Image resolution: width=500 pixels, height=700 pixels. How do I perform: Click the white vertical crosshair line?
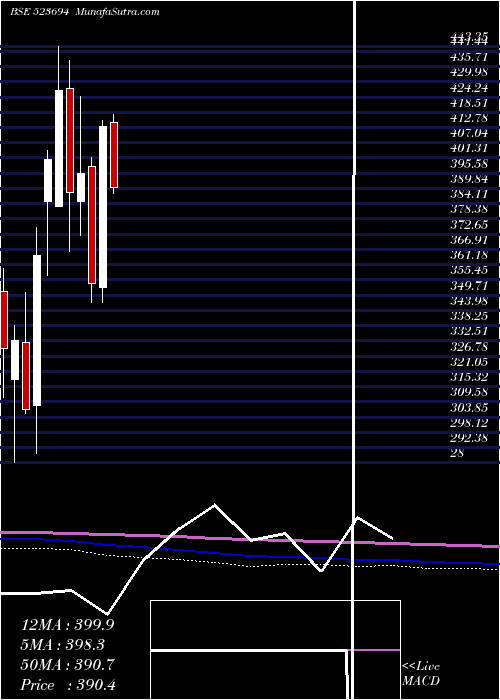(354, 350)
